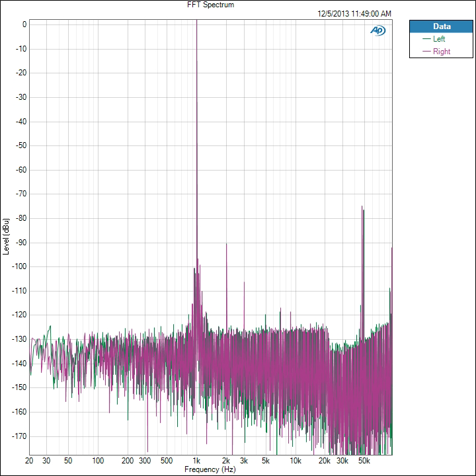Click the 0 tick label on level axis
The image size is (476, 476).
(24, 24)
